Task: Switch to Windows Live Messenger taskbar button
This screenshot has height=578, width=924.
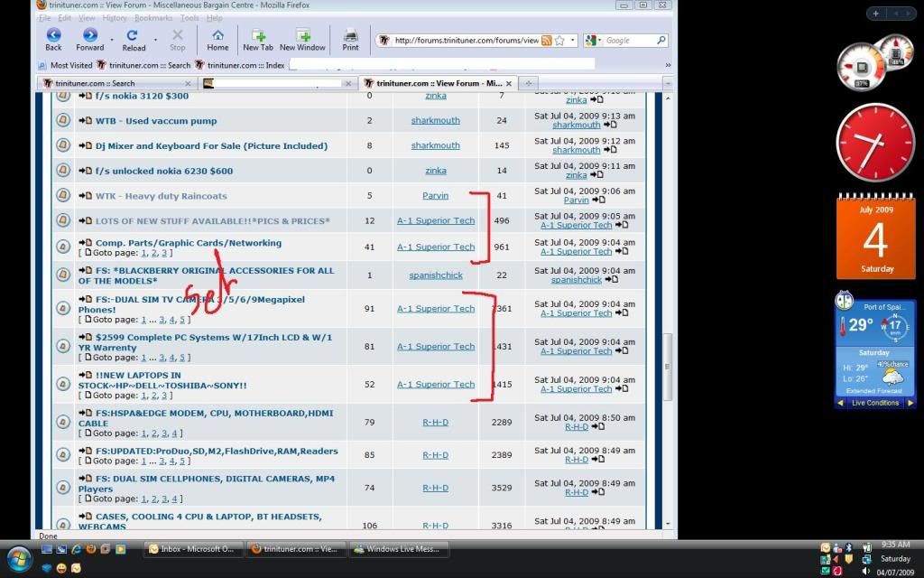Action: tap(400, 549)
